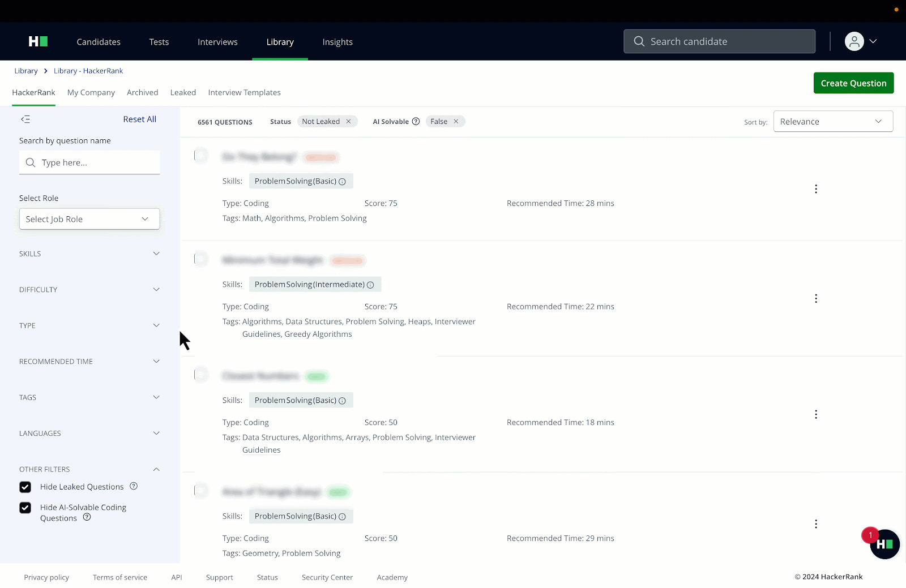The height and width of the screenshot is (588, 906).
Task: Select checkbox for the 28 mins question
Action: pyautogui.click(x=200, y=155)
